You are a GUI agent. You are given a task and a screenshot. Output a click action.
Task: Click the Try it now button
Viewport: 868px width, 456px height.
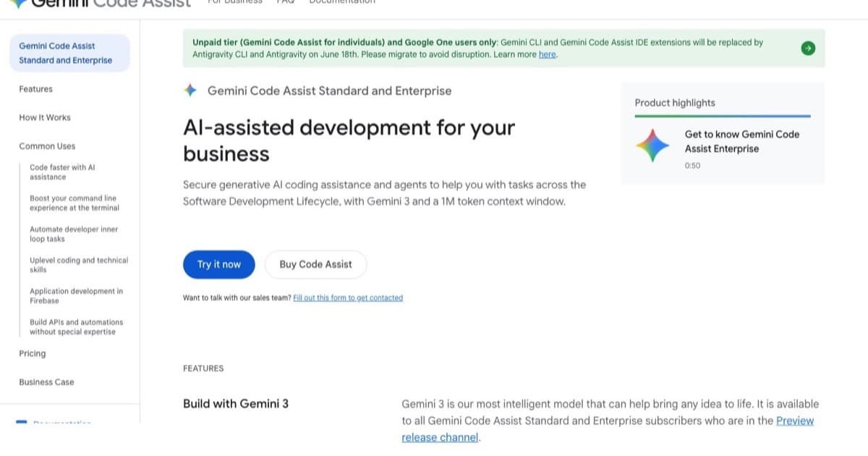[219, 264]
